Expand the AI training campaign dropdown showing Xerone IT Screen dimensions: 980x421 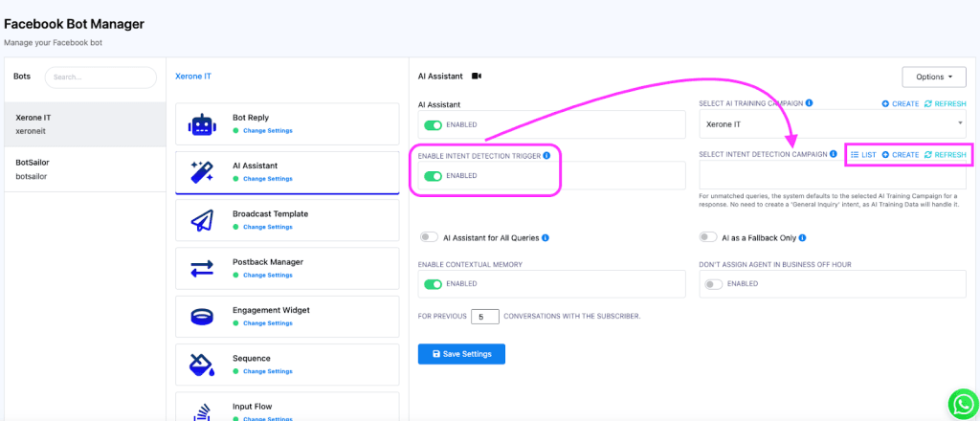coord(833,125)
